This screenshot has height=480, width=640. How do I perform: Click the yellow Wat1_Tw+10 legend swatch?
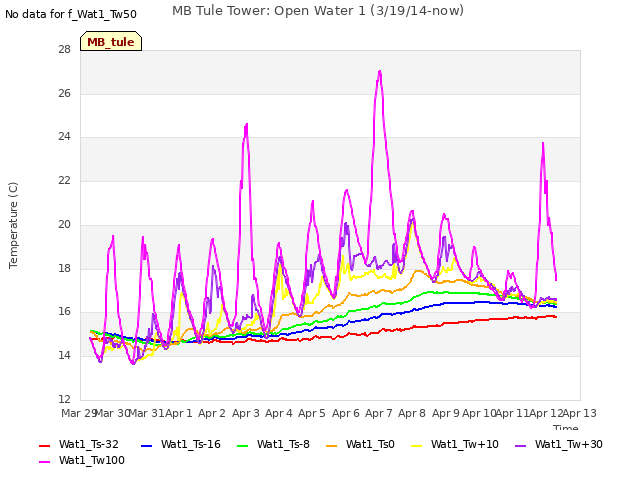(x=416, y=446)
